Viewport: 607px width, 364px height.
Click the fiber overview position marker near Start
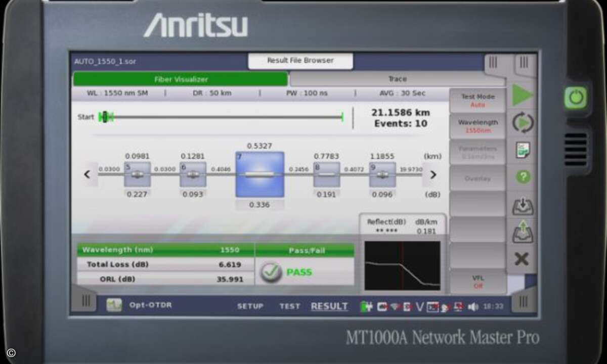pos(105,117)
